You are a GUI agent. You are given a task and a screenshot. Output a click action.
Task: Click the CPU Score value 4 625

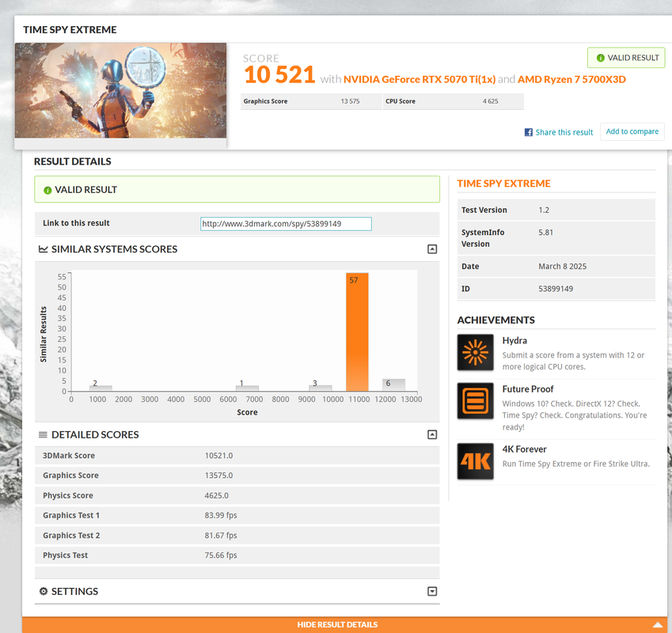490,101
